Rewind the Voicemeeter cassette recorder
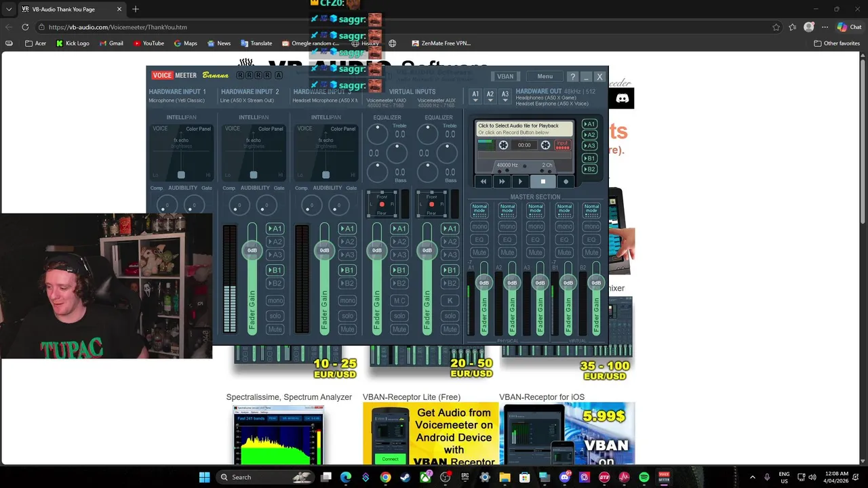This screenshot has width=868, height=488. click(x=483, y=181)
